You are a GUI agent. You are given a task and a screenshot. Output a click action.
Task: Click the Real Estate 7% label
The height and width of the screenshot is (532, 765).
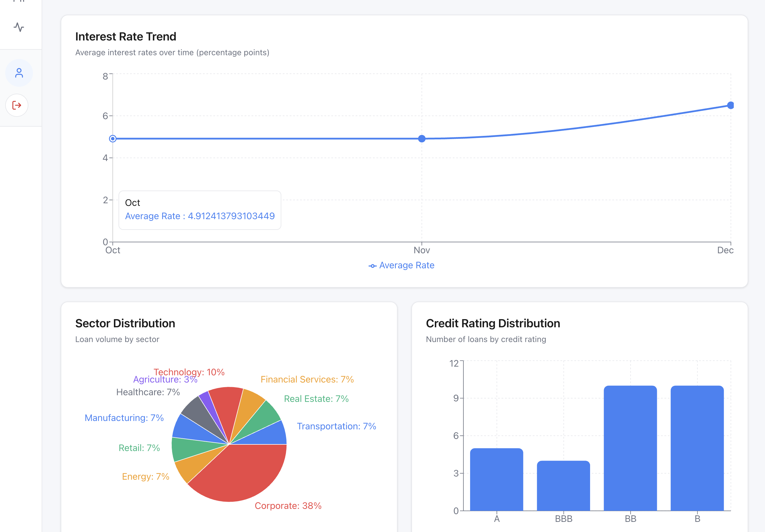pyautogui.click(x=316, y=398)
